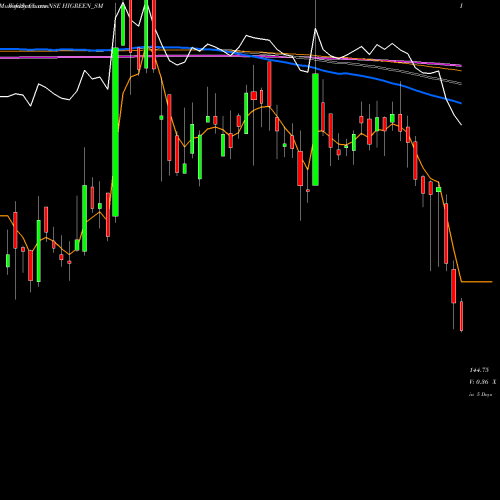Screen dimensions: 500x500
Task: Click the flat orange moving-average segment after last candle
Action: pos(477,282)
